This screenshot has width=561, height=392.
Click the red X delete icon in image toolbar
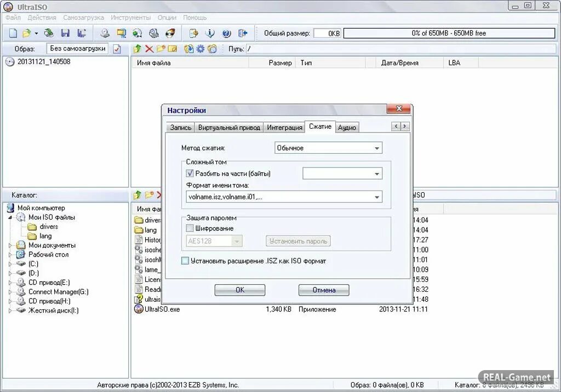click(149, 49)
